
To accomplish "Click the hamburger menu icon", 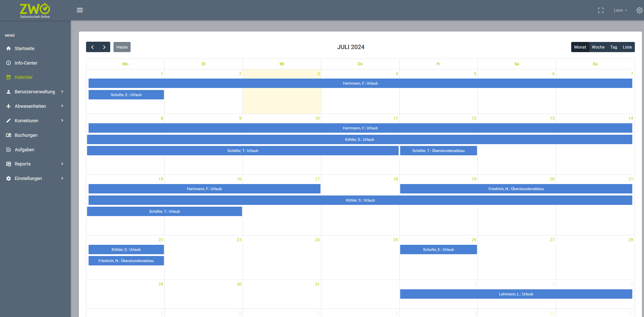I will pyautogui.click(x=80, y=10).
